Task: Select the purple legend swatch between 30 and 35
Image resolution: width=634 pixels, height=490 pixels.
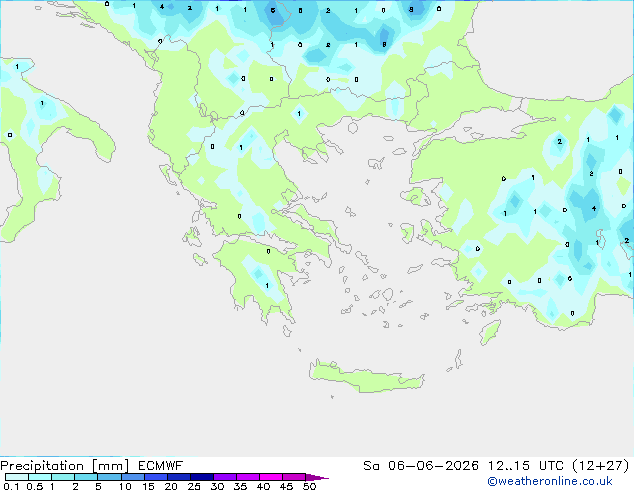Action: coord(225,477)
